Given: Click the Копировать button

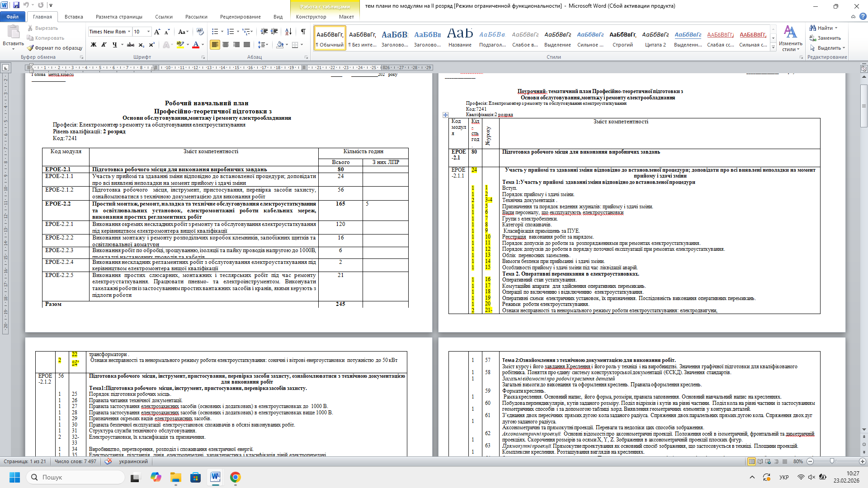Looking at the screenshot, I should (x=46, y=38).
